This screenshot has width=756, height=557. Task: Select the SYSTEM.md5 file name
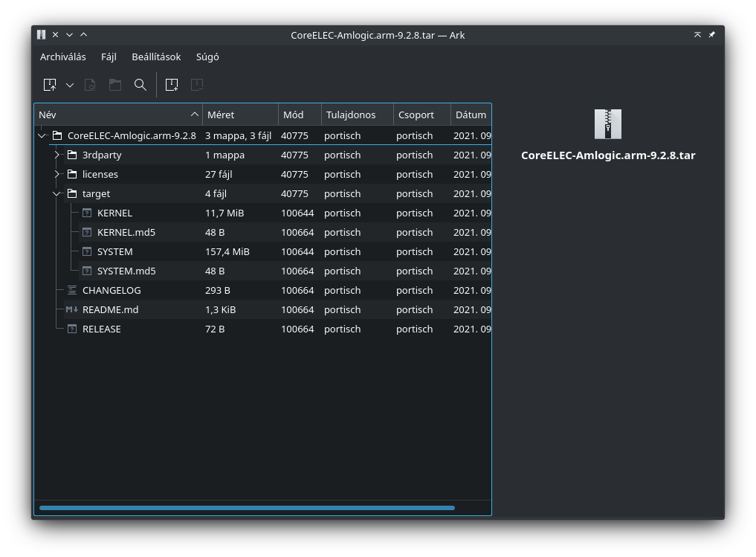pos(126,271)
